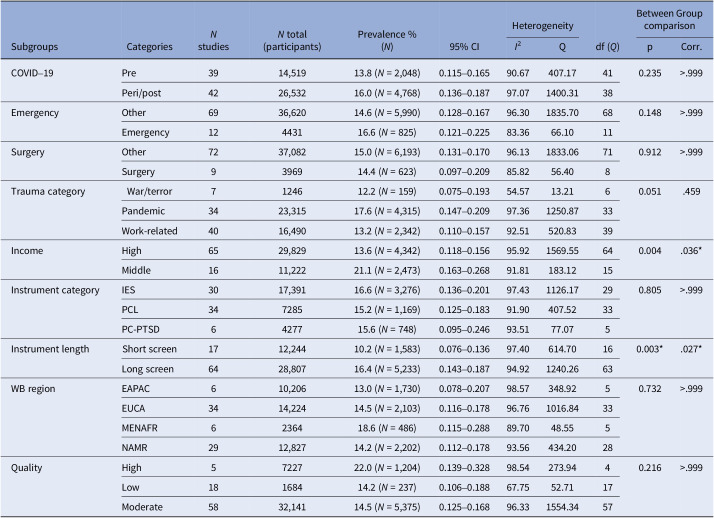Viewport: 714px width, 518px height.
Task: Select the 0.003* p-value cell
Action: coord(649,349)
